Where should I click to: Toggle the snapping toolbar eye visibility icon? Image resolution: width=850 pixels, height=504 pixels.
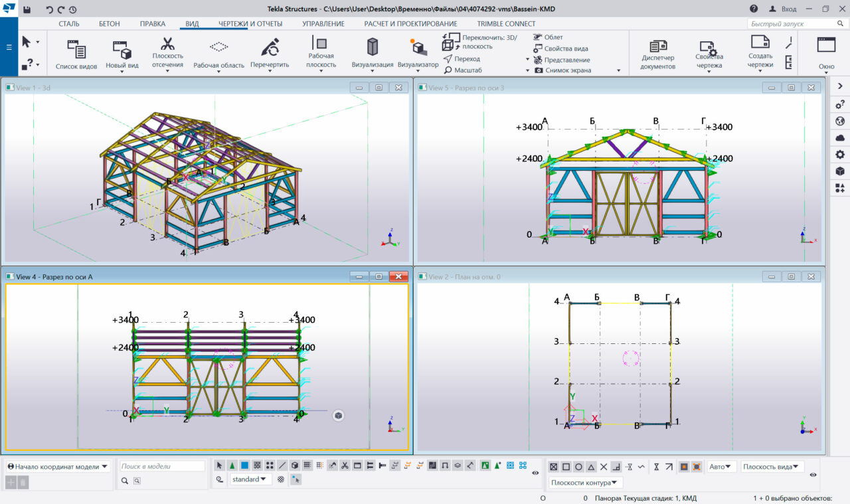click(x=814, y=475)
